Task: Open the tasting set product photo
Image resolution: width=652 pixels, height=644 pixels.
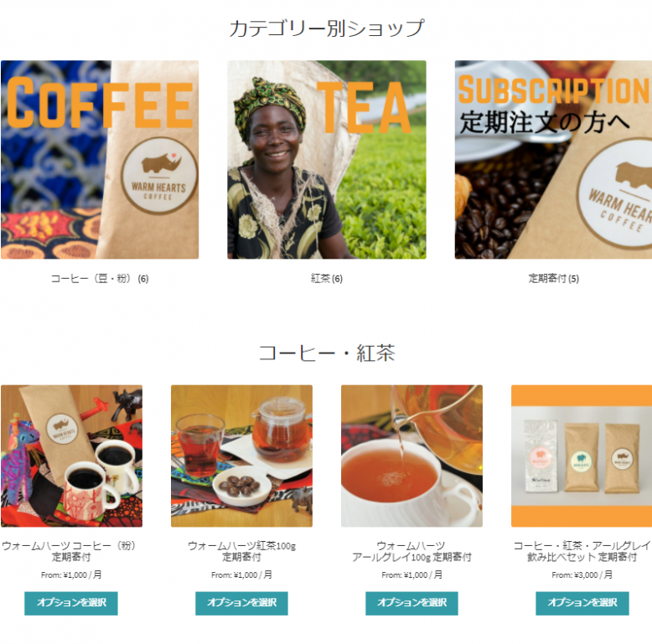Action: point(582,456)
